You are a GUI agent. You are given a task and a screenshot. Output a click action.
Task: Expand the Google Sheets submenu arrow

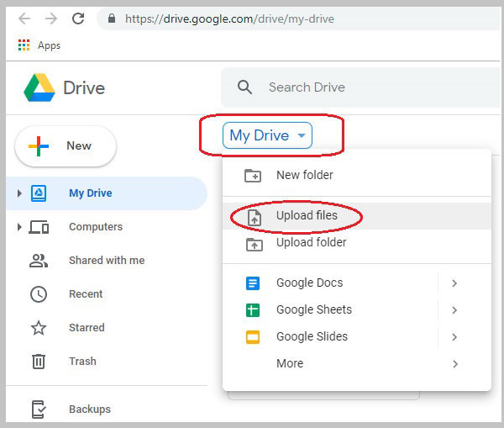tap(454, 310)
